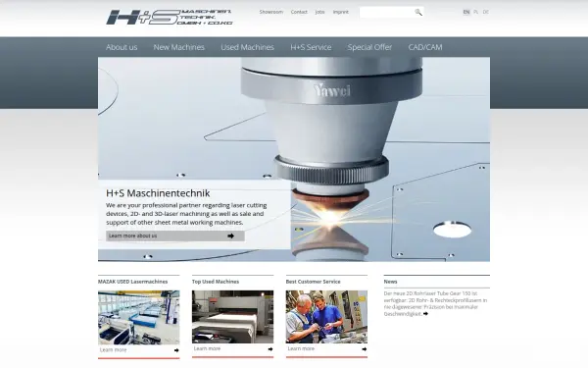The height and width of the screenshot is (368, 588).
Task: Click the search magnifier icon
Action: tap(418, 13)
